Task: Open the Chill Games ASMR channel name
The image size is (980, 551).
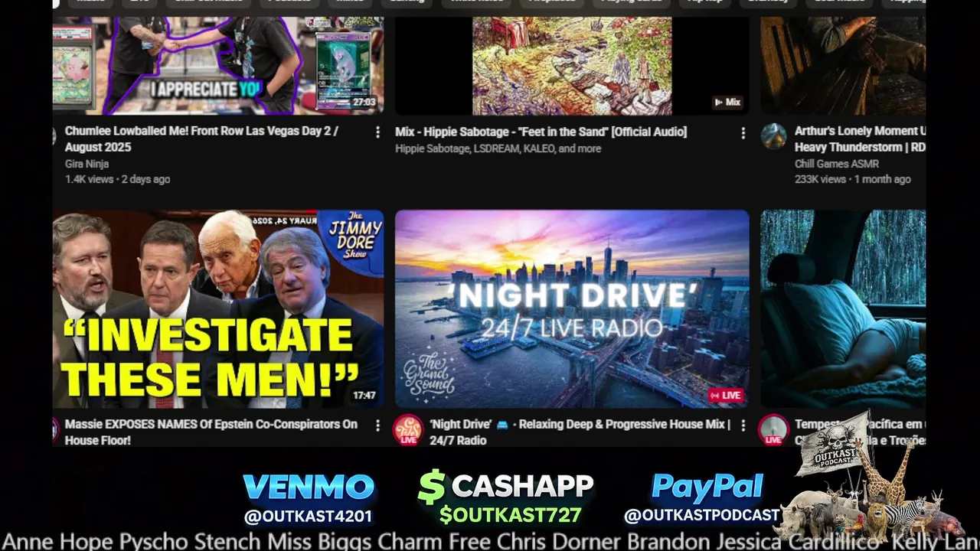Action: click(x=837, y=164)
